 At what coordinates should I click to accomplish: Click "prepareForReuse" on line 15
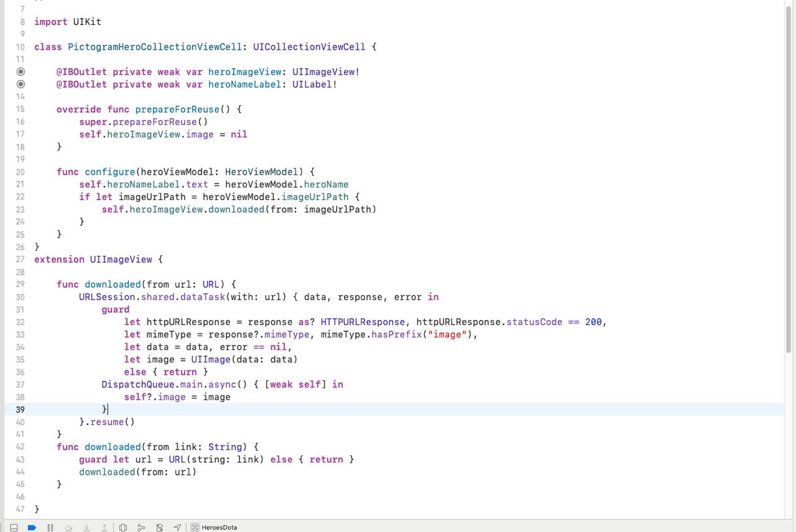click(x=177, y=109)
